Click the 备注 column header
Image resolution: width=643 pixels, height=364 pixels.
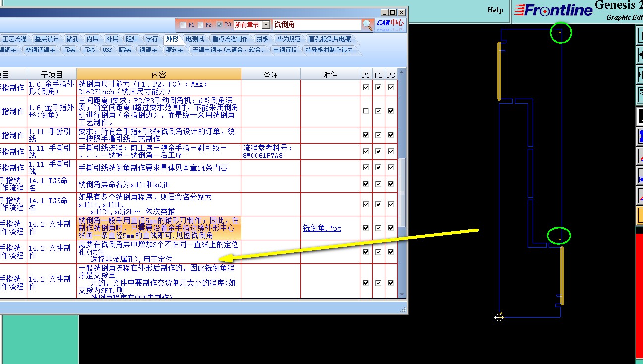pos(271,74)
